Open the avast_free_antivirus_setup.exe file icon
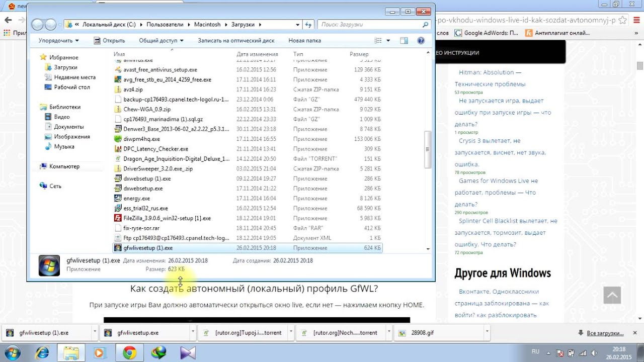This screenshot has width=644, height=362. pyautogui.click(x=118, y=70)
